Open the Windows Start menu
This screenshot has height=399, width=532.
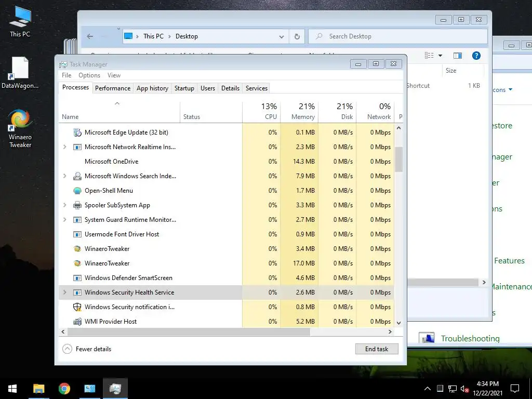(x=12, y=389)
